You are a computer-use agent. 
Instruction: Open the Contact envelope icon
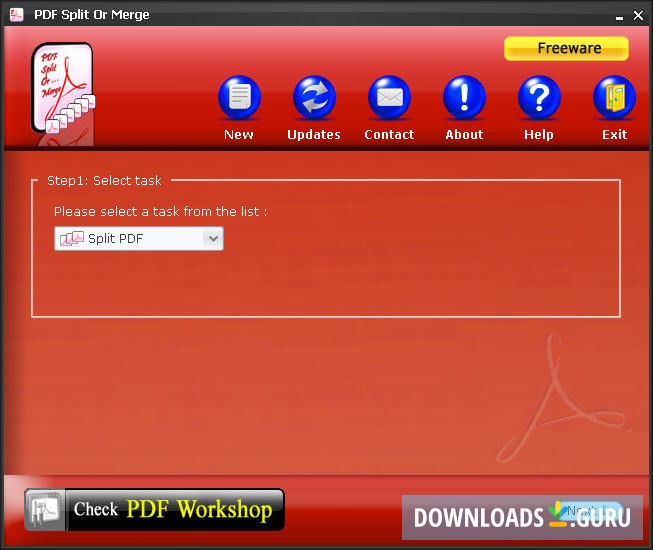(x=389, y=97)
